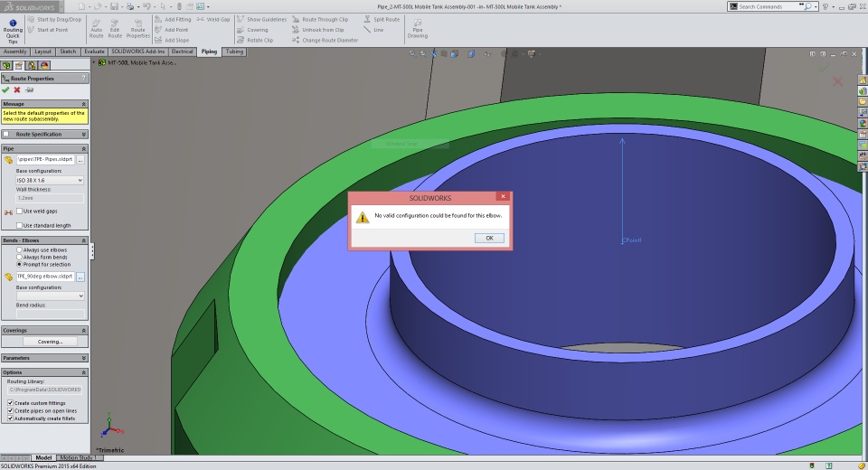Switch to the Assembly tab
The height and width of the screenshot is (470, 868).
(x=15, y=52)
